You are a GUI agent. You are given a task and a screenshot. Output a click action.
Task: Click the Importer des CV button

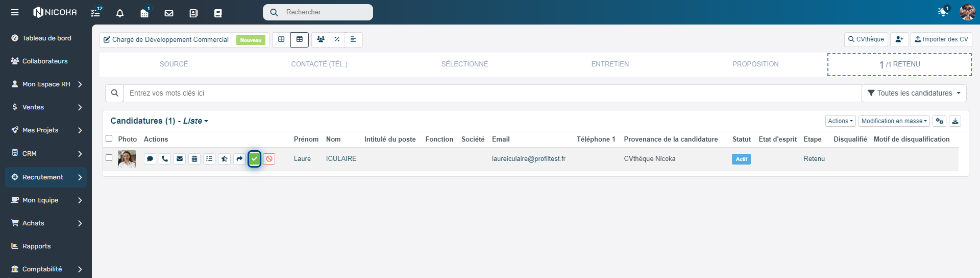pyautogui.click(x=941, y=39)
